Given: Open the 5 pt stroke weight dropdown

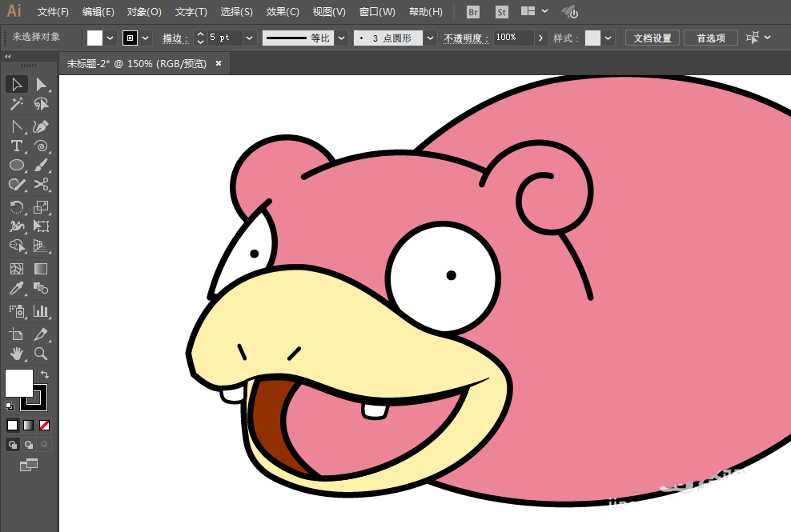Looking at the screenshot, I should click(249, 38).
